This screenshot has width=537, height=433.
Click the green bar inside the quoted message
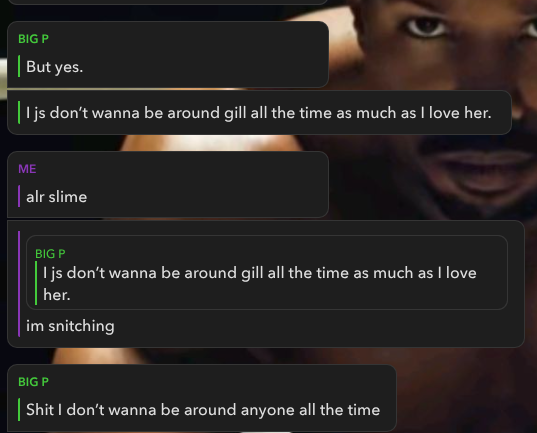coord(36,283)
